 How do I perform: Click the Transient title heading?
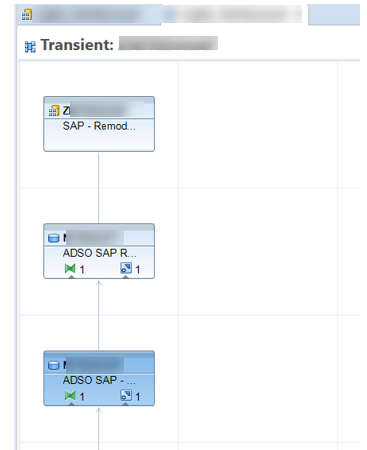[x=77, y=45]
